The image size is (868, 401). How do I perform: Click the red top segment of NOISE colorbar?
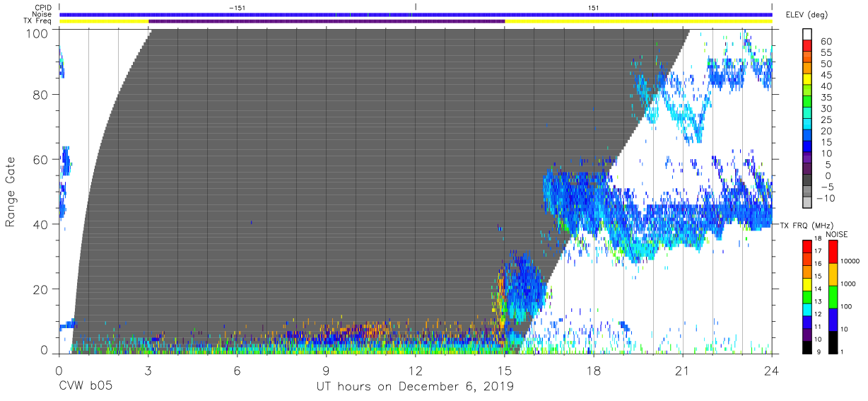coord(833,251)
